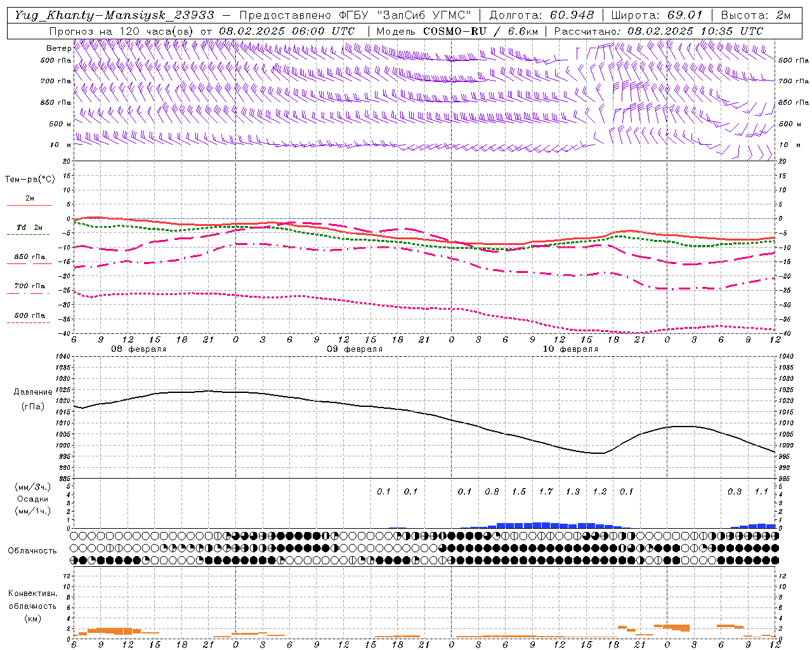Click the precipitation value 1.1

coord(761,491)
